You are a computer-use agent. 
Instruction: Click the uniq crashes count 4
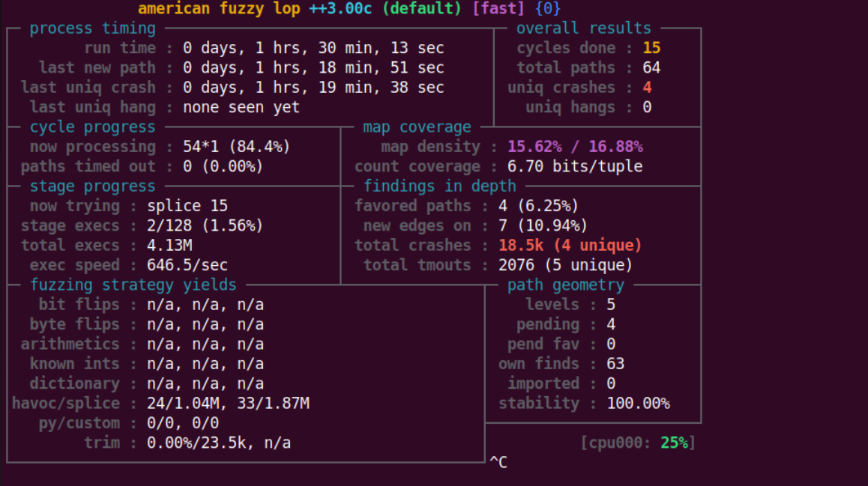(647, 88)
